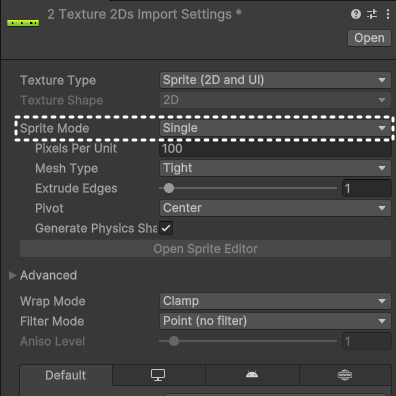Image resolution: width=396 pixels, height=396 pixels.
Task: Click the Open button
Action: click(x=369, y=38)
